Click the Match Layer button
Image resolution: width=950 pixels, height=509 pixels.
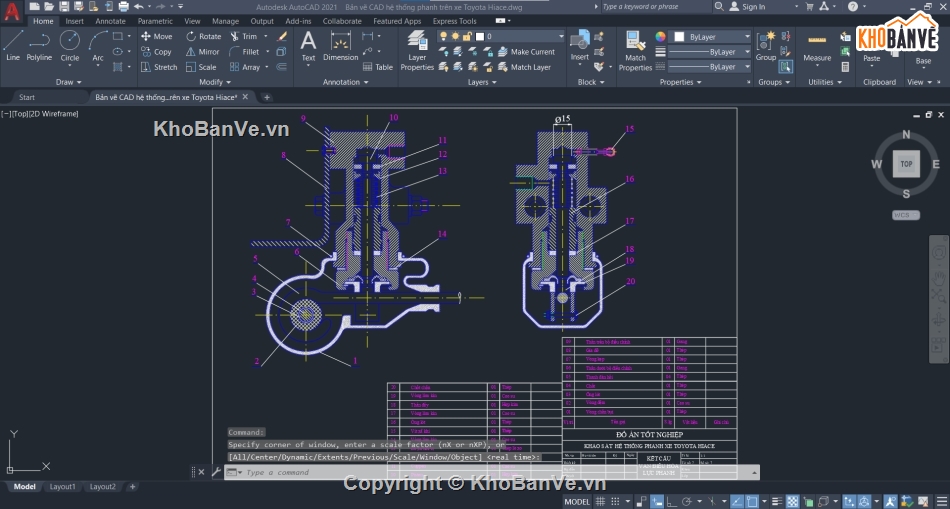524,67
